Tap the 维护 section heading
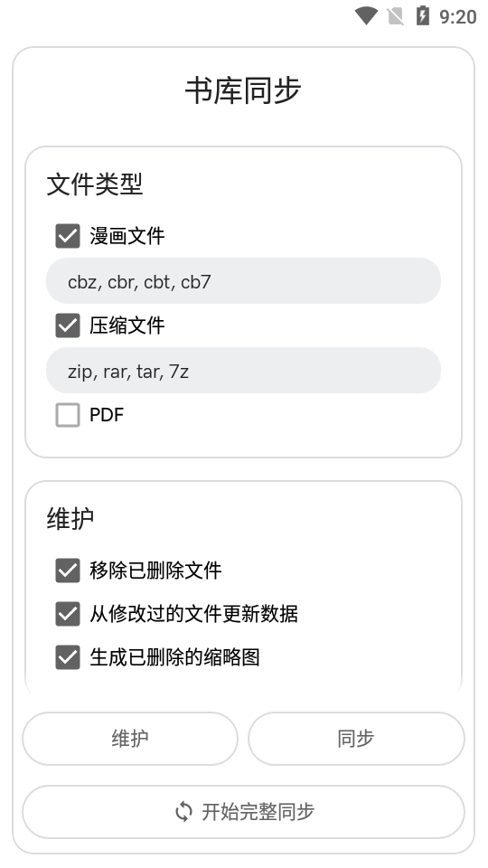Image resolution: width=488 pixels, height=868 pixels. 70,519
